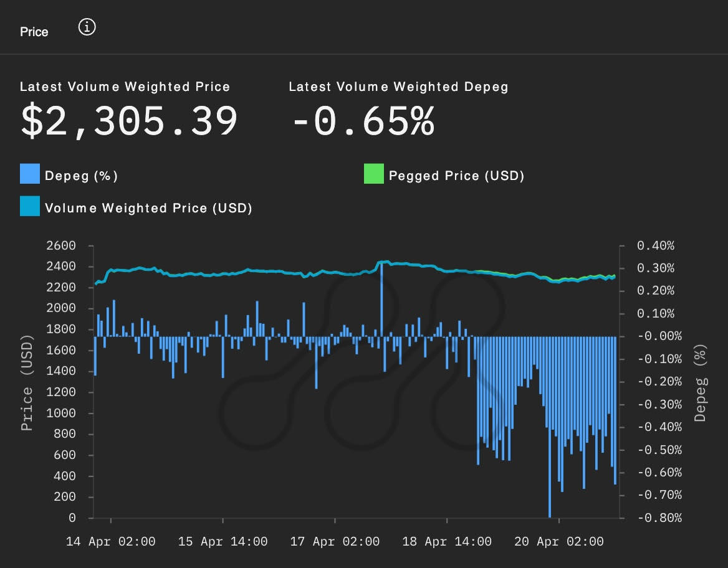Click the Latest Volume Weighted Price heading
This screenshot has height=568, width=728.
point(125,87)
